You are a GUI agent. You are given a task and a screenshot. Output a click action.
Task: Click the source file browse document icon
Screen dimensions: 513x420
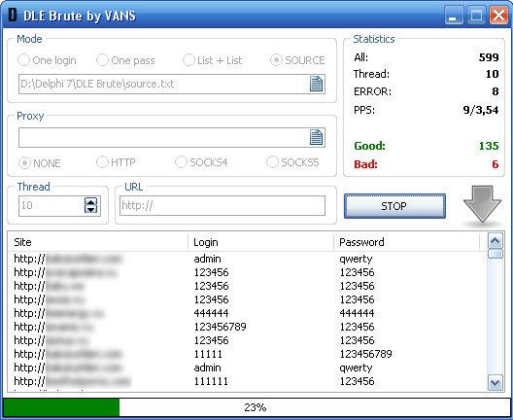click(x=316, y=84)
